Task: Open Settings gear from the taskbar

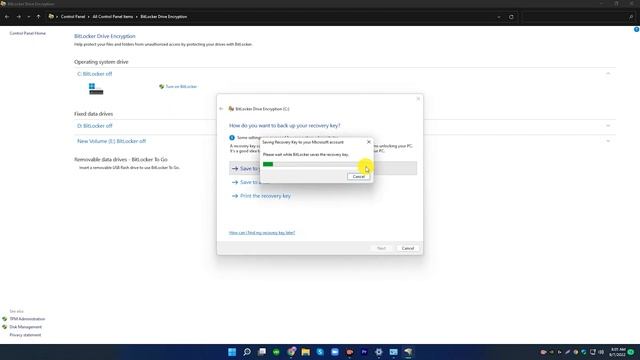Action: tap(379, 352)
